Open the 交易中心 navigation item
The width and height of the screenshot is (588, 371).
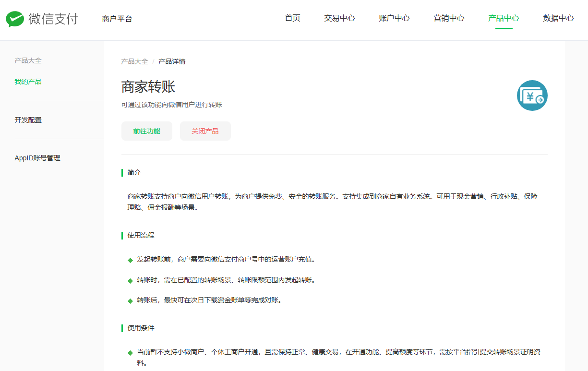click(x=339, y=18)
